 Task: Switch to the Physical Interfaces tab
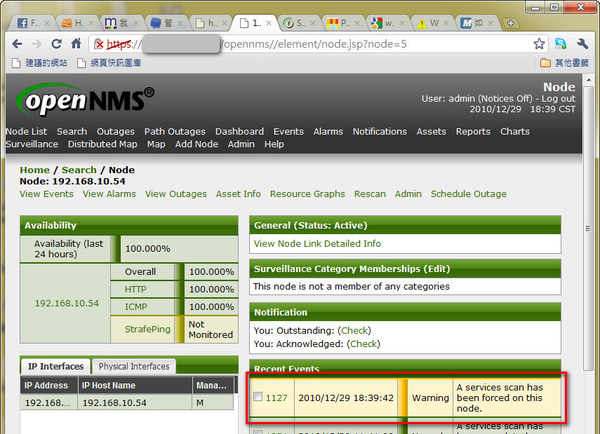click(x=134, y=366)
